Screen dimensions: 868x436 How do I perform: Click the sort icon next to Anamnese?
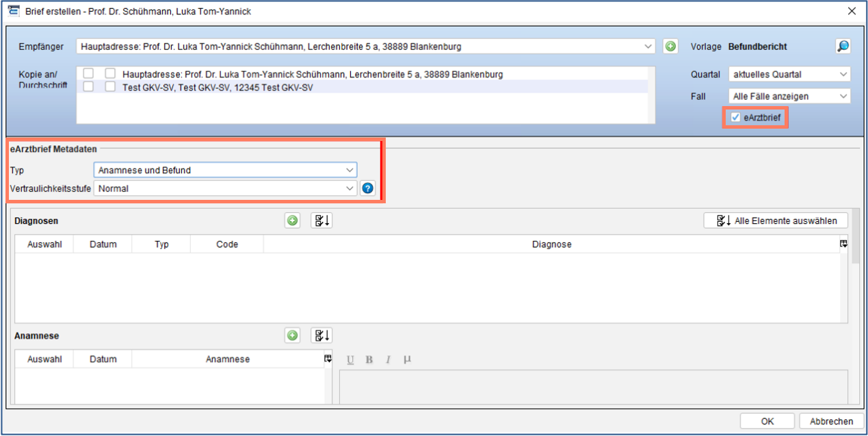pyautogui.click(x=321, y=335)
